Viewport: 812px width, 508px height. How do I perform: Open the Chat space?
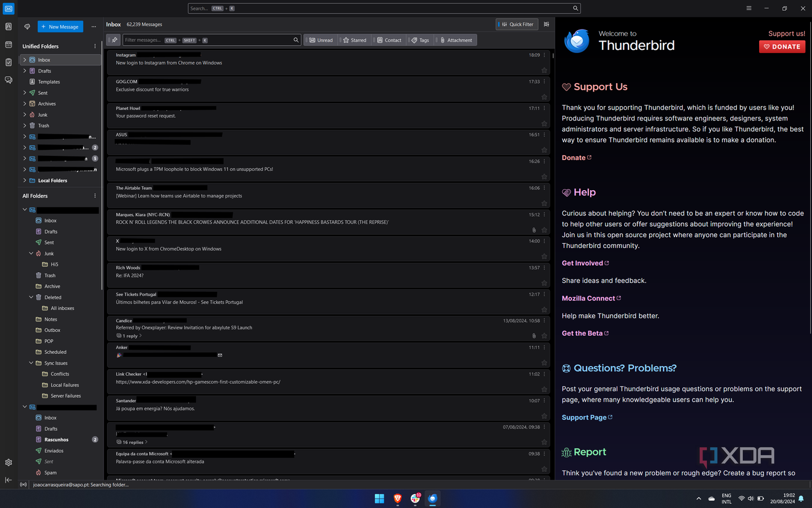8,80
